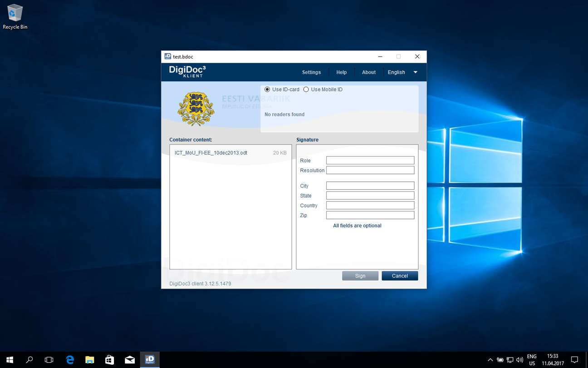The height and width of the screenshot is (368, 588).
Task: Open the Help menu item
Action: [341, 72]
